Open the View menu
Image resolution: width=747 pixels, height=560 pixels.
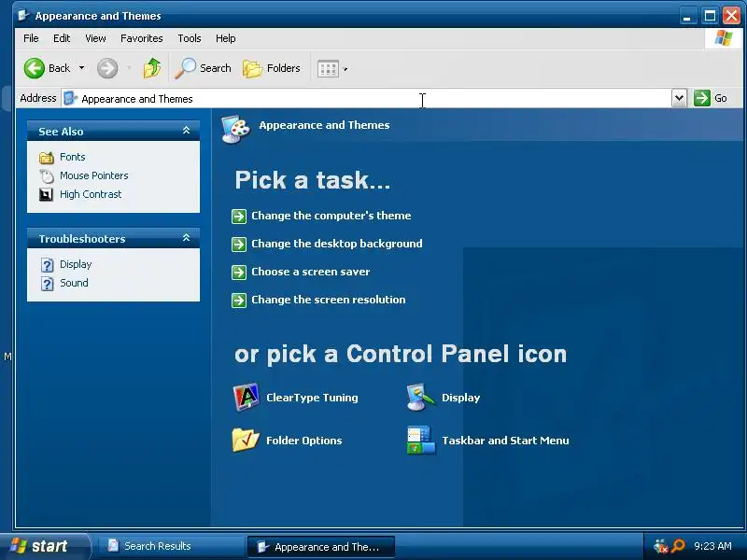95,38
